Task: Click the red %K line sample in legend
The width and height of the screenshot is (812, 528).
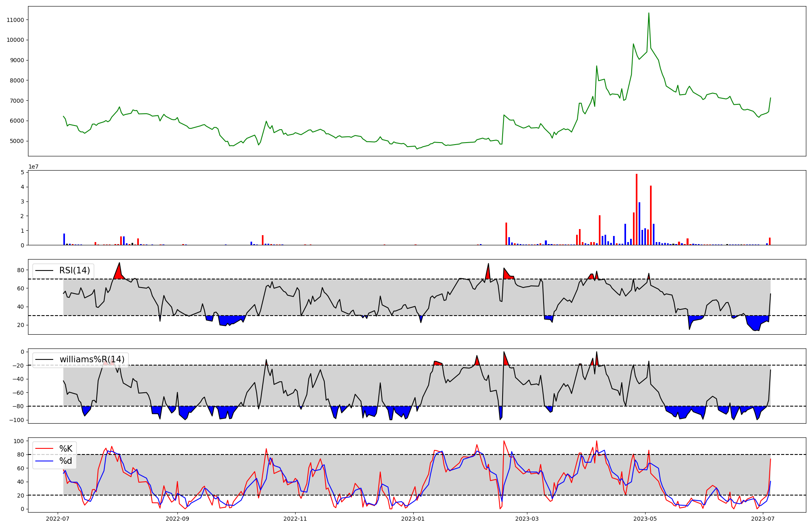Action: pos(45,448)
